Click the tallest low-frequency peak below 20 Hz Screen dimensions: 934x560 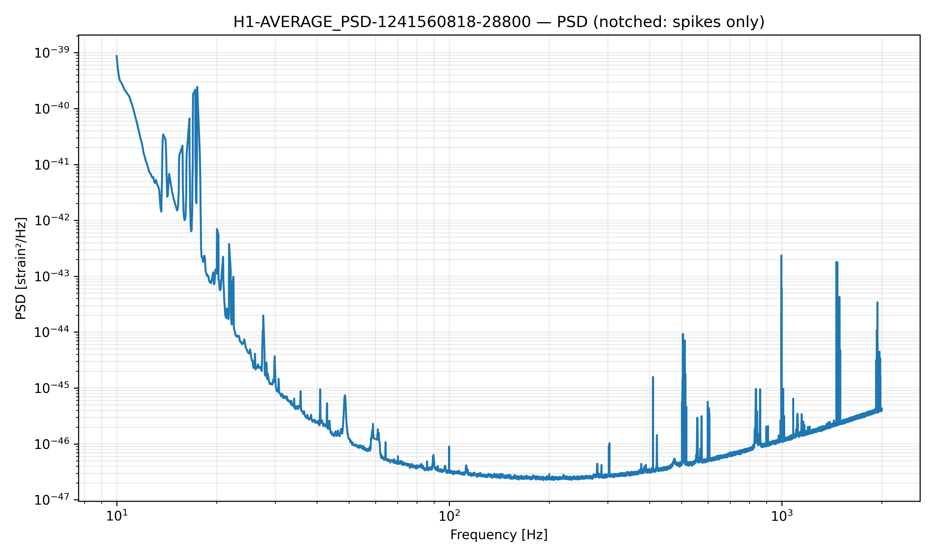(197, 87)
